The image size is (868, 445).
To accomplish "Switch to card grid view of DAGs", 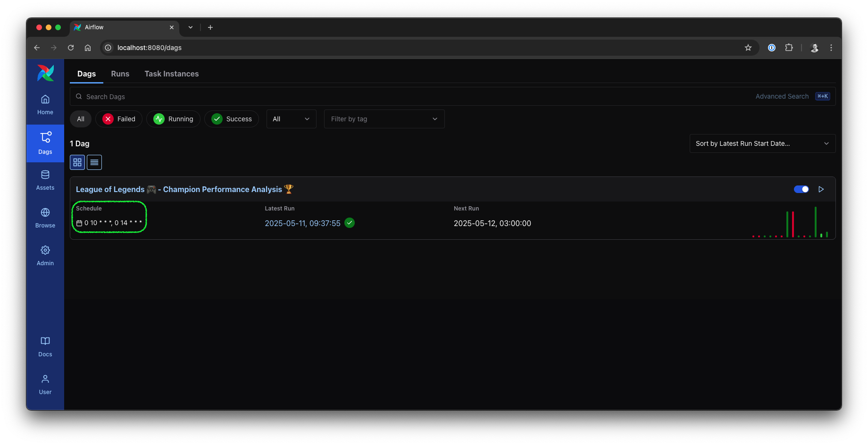I will (x=77, y=162).
